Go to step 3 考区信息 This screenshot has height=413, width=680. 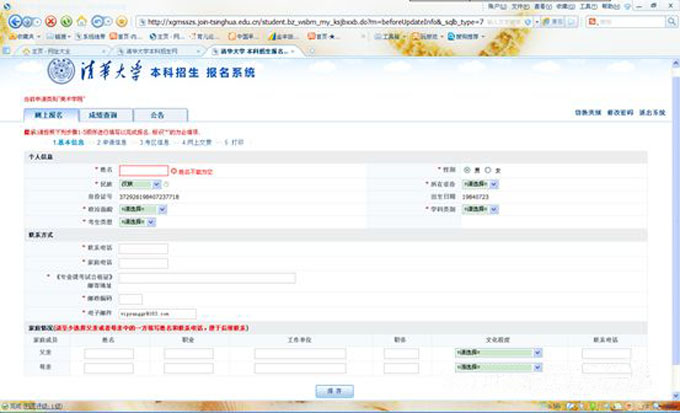pos(154,142)
